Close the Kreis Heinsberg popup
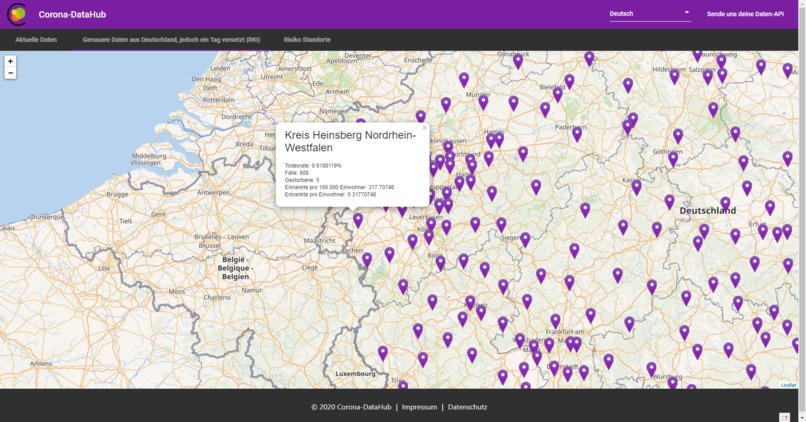 coord(425,128)
